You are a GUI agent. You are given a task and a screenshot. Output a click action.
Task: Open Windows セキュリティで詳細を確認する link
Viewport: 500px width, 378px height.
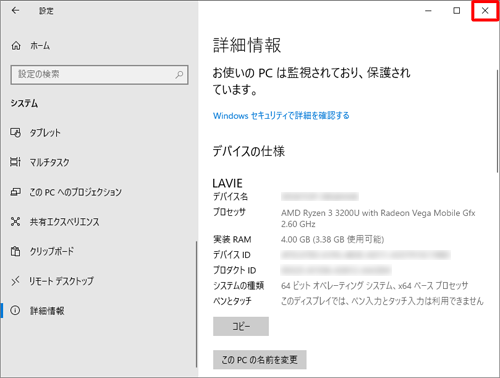(281, 116)
